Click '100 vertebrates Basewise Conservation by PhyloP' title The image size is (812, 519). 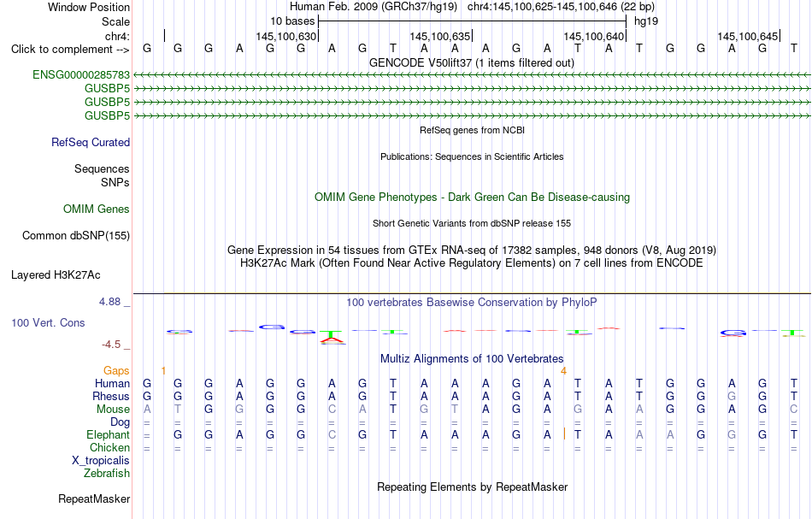(x=472, y=303)
